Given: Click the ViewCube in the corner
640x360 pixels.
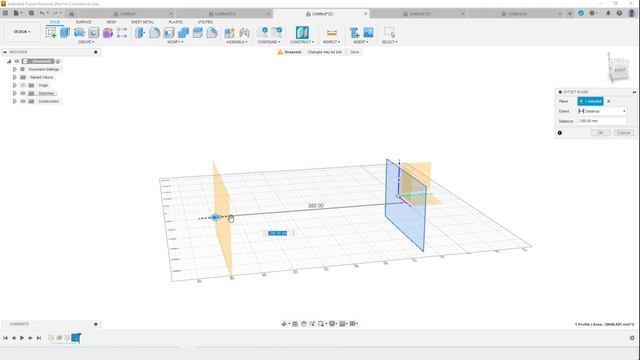Looking at the screenshot, I should click(619, 70).
